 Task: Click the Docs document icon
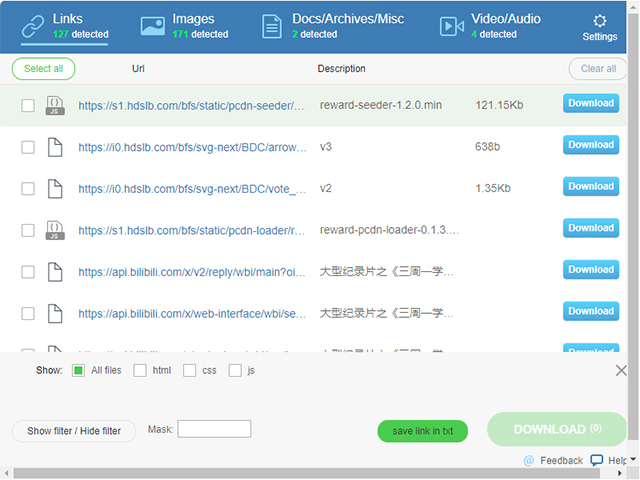pyautogui.click(x=271, y=27)
